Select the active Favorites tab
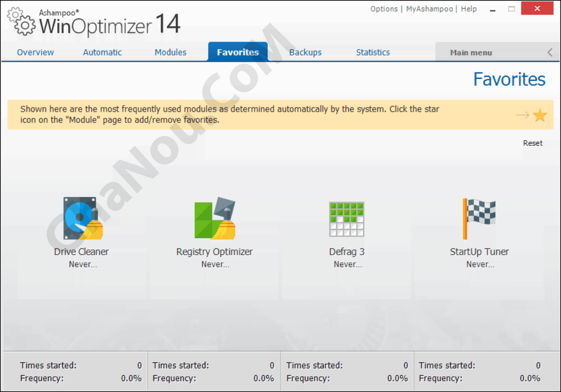The height and width of the screenshot is (392, 561). coord(238,52)
